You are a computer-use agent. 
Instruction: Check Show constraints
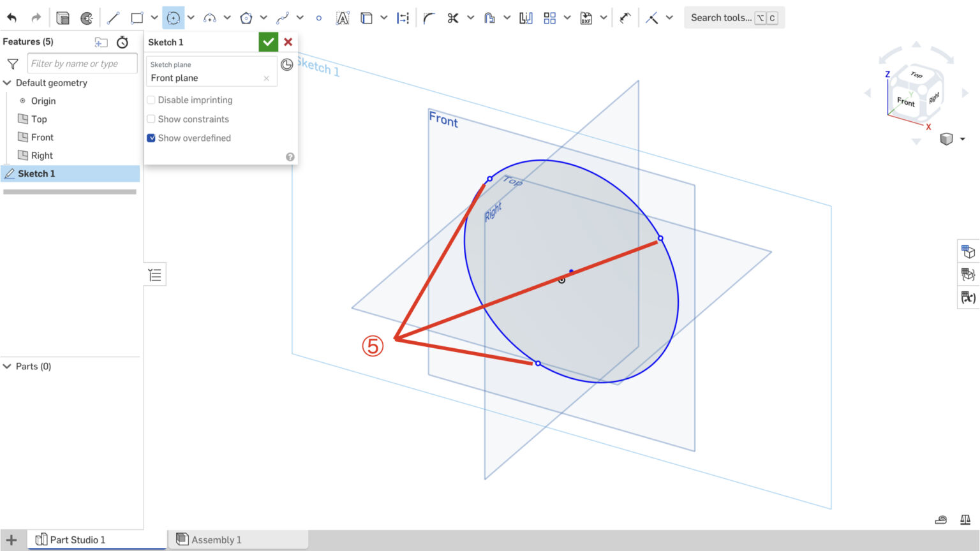[x=151, y=119]
